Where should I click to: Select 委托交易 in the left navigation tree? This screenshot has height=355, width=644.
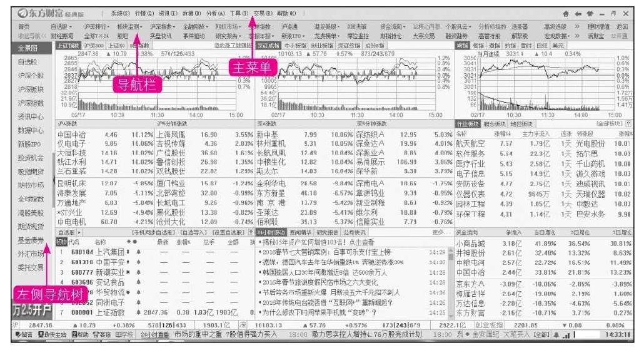pos(31,267)
